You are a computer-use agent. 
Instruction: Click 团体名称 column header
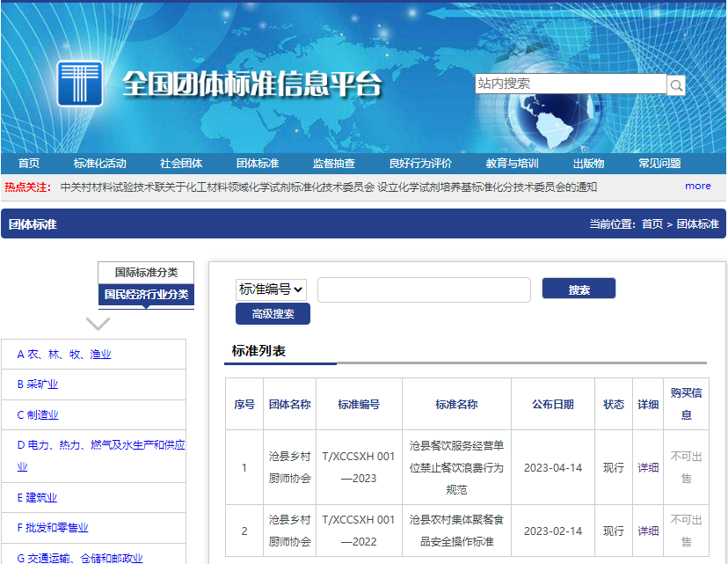click(x=289, y=405)
